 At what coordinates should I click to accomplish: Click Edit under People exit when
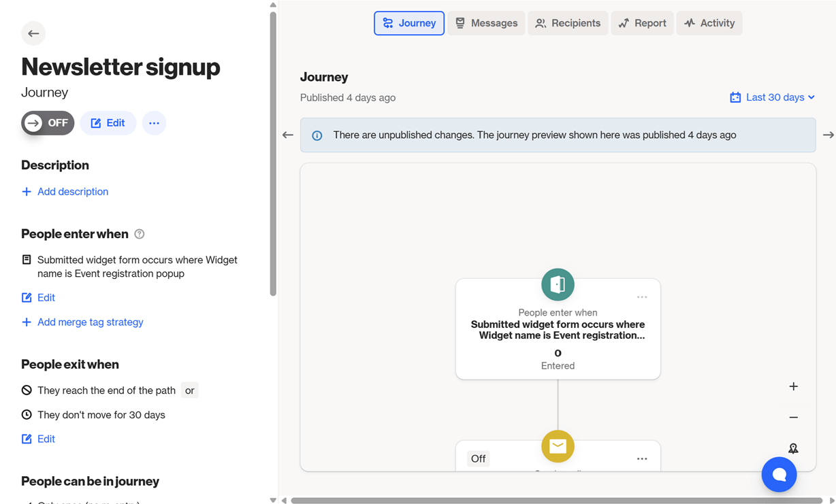click(x=38, y=439)
